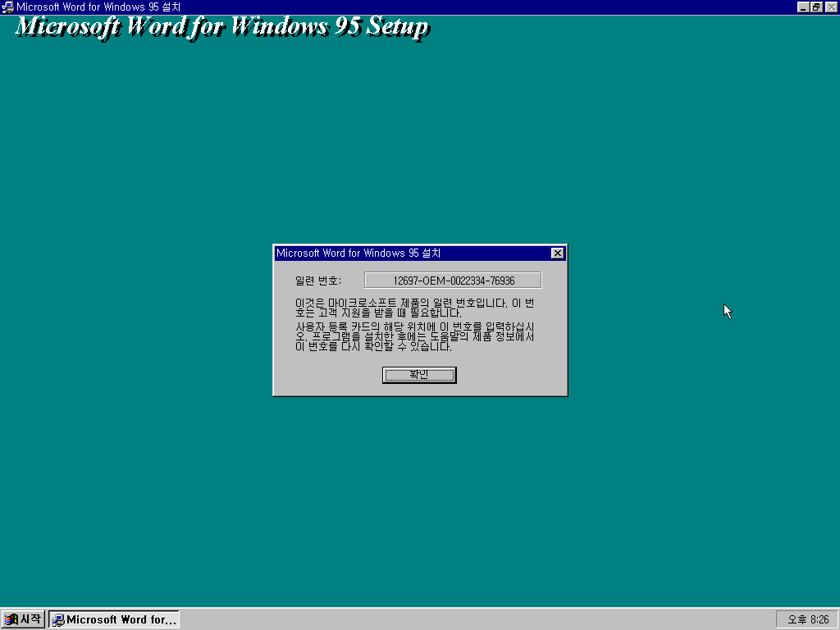This screenshot has width=840, height=630.
Task: Click the 확인 button in the dialog
Action: 419,375
